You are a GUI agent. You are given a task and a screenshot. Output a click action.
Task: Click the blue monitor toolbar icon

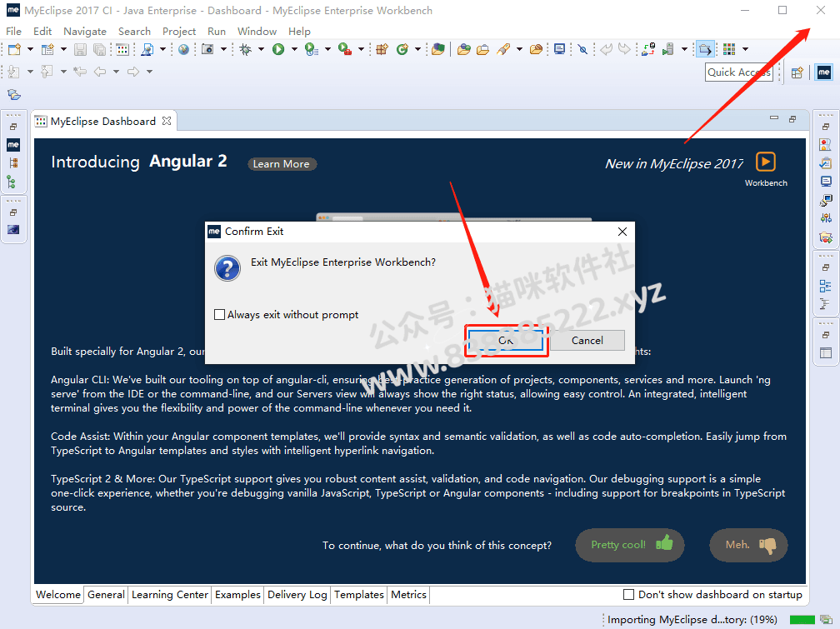coord(560,50)
